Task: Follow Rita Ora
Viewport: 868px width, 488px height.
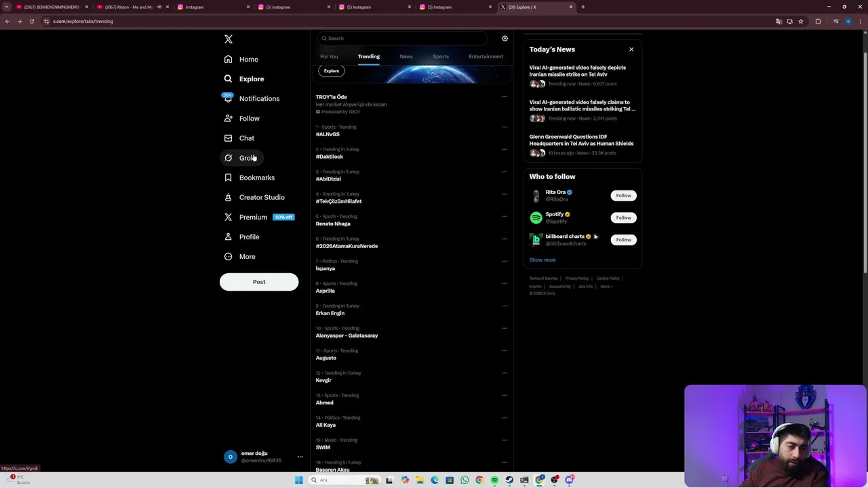Action: pyautogui.click(x=623, y=195)
